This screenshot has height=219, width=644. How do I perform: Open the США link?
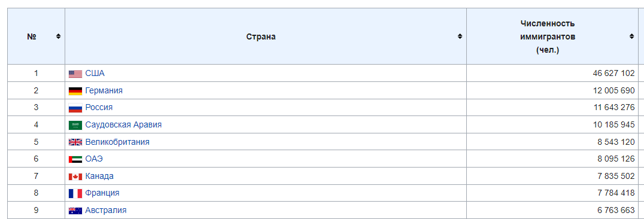(95, 74)
